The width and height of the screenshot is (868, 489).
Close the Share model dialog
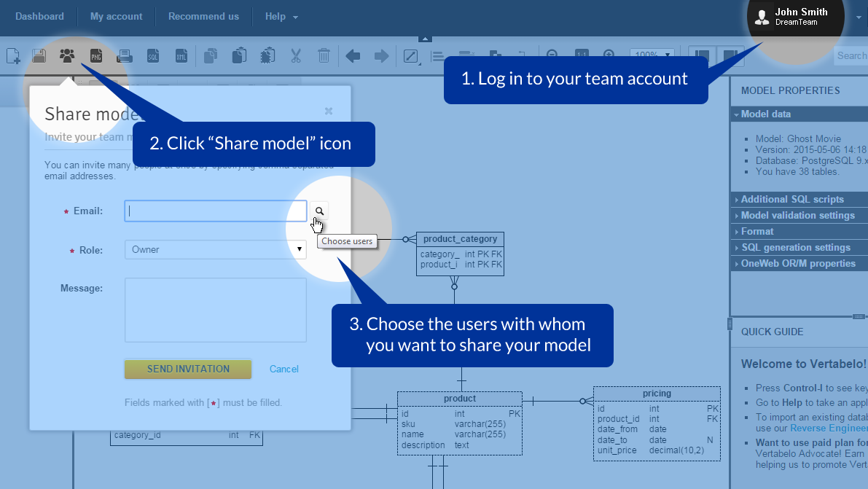pyautogui.click(x=329, y=112)
